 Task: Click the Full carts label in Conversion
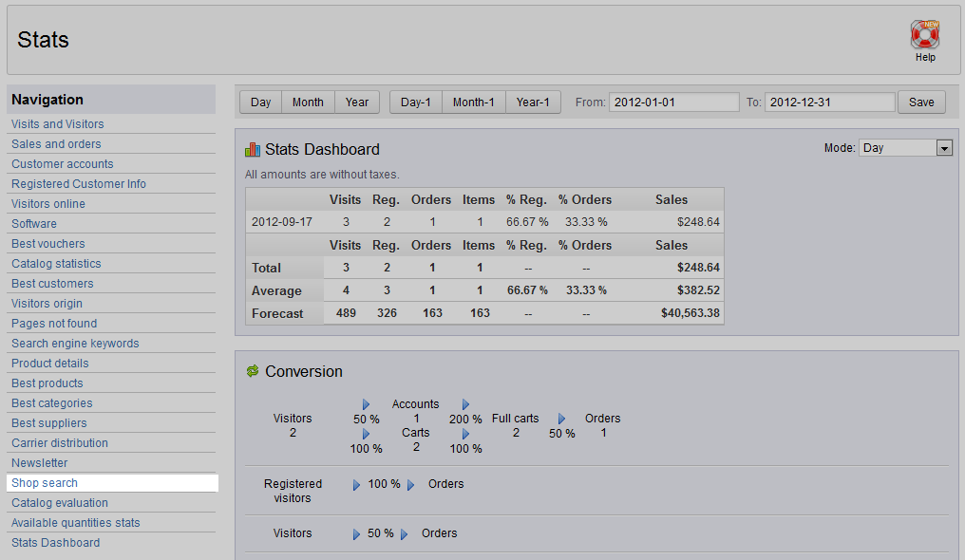pyautogui.click(x=515, y=419)
